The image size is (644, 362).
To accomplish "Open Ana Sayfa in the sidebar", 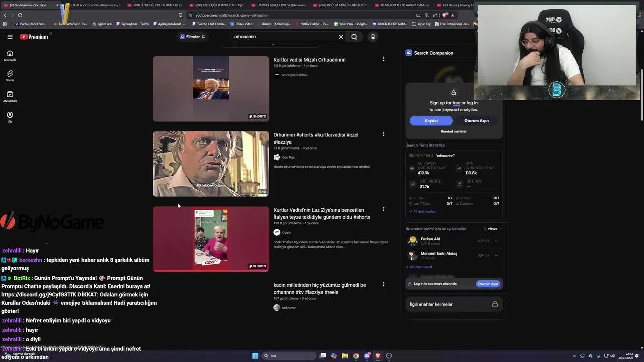I will pos(10,56).
